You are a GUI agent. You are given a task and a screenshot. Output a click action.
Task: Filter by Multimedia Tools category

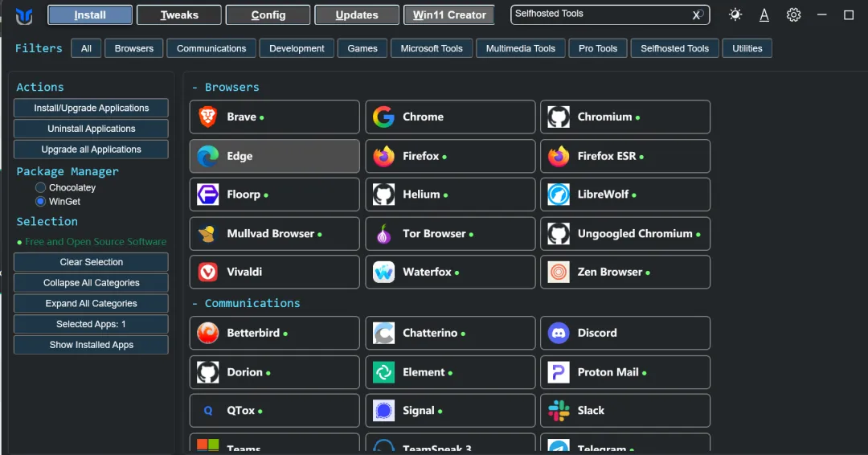[x=520, y=48]
